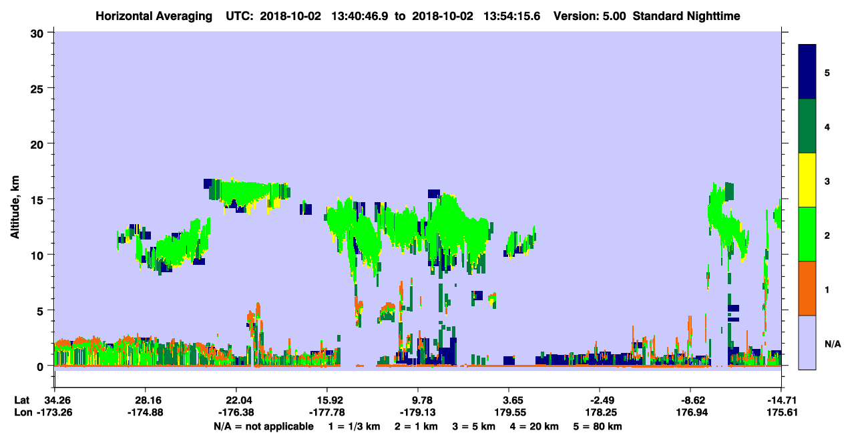
Task: Click latitude value -2.49
Action: (600, 400)
